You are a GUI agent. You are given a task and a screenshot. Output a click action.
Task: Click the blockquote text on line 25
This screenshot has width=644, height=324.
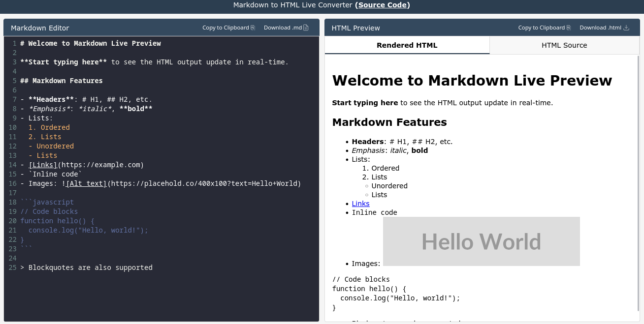coord(89,267)
